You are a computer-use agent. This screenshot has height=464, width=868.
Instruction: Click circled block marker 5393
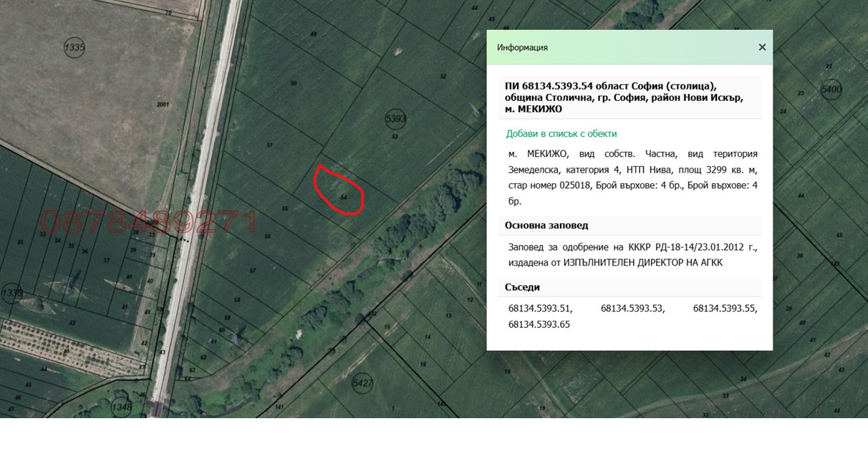pos(395,118)
